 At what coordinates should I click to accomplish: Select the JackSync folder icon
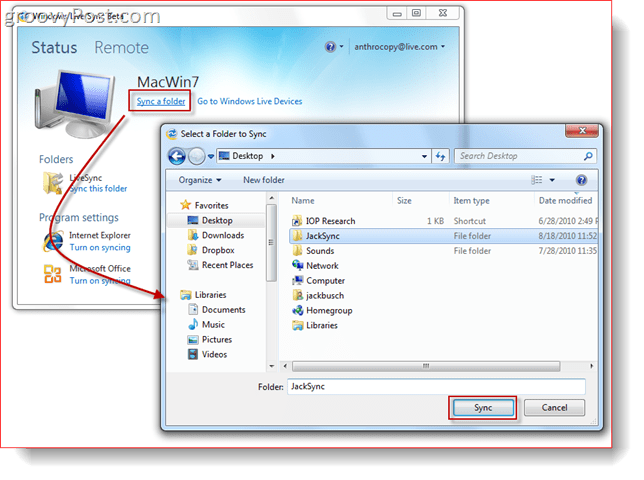pyautogui.click(x=297, y=236)
